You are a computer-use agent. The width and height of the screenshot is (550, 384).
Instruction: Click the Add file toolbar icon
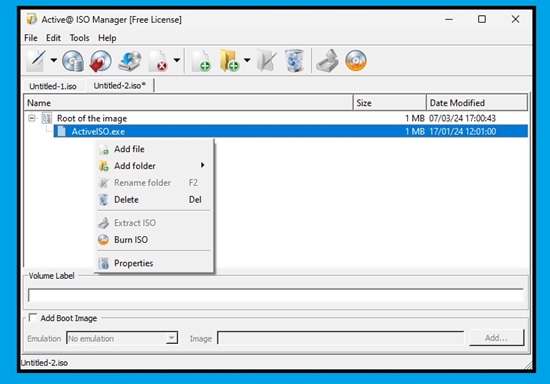201,61
